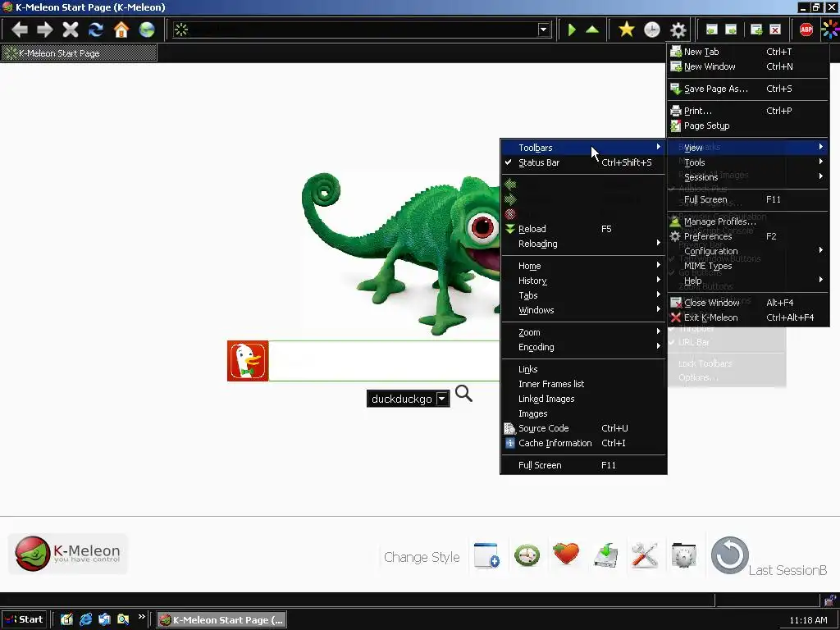Expand the Reloading submenu
840x630 pixels.
(x=584, y=244)
